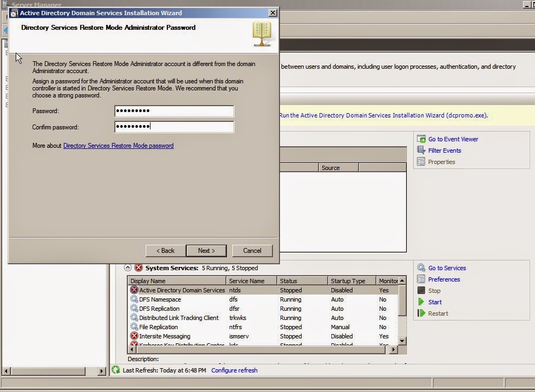This screenshot has height=392, width=535.
Task: Click left pane scroll-left arrow
Action: click(6, 371)
